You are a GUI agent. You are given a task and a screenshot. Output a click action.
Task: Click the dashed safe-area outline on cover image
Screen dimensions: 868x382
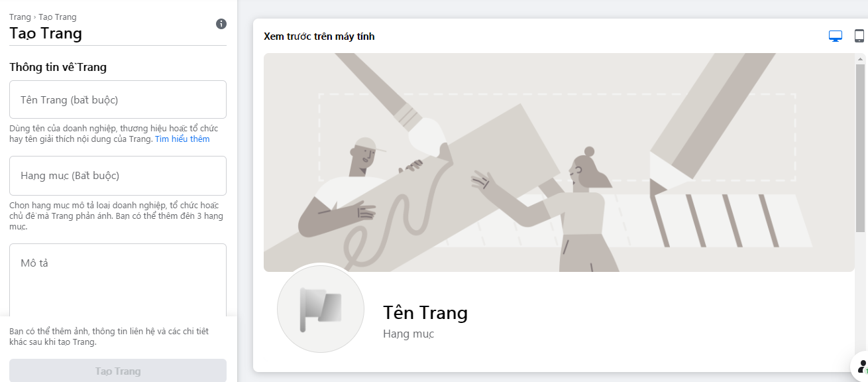[557, 137]
